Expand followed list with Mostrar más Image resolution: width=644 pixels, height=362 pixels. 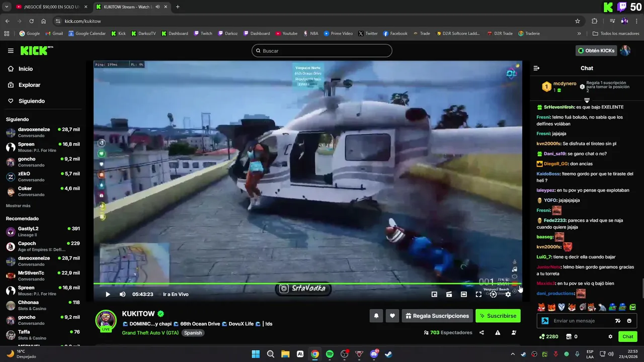(18, 206)
